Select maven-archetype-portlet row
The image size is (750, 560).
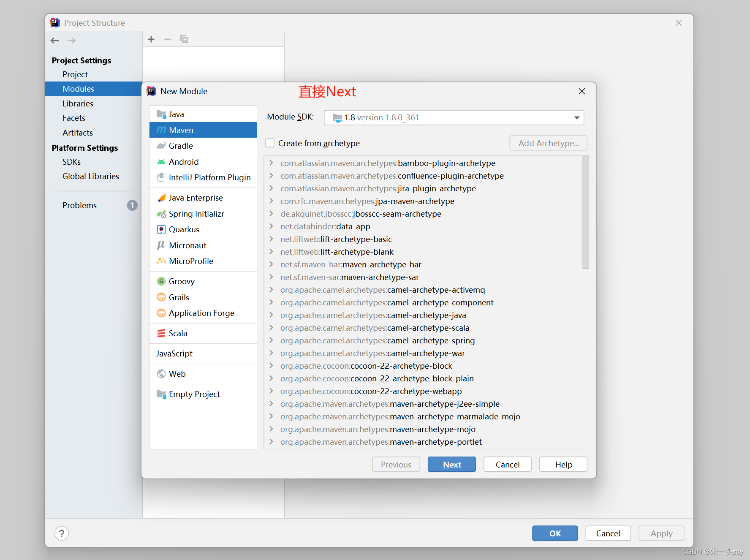point(423,442)
